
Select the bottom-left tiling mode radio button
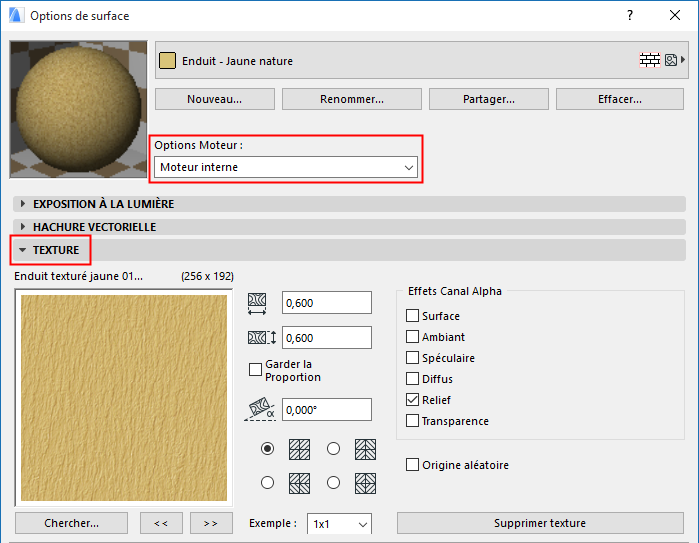coord(267,482)
